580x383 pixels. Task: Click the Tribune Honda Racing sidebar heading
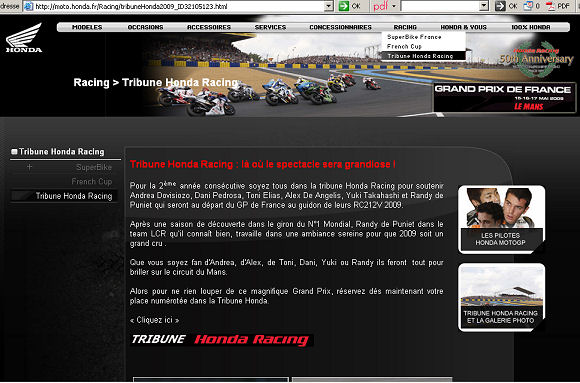[62, 152]
